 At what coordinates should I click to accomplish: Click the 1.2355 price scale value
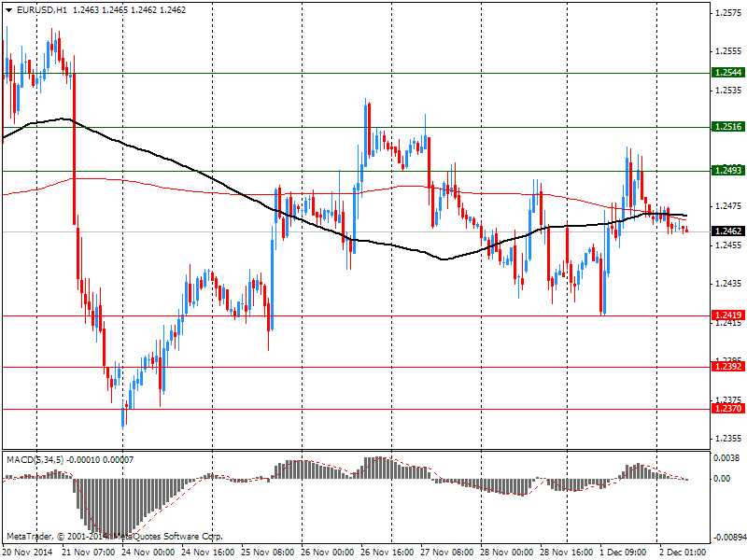[x=728, y=438]
